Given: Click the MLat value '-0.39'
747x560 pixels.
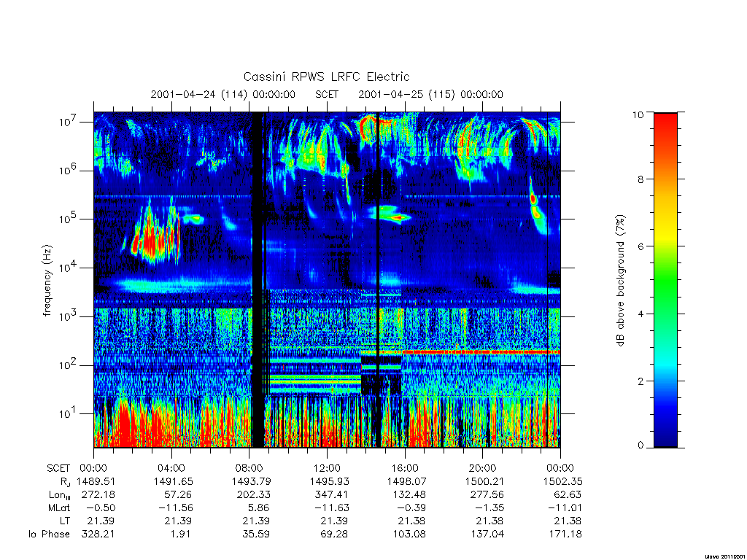Looking at the screenshot, I should tap(412, 507).
